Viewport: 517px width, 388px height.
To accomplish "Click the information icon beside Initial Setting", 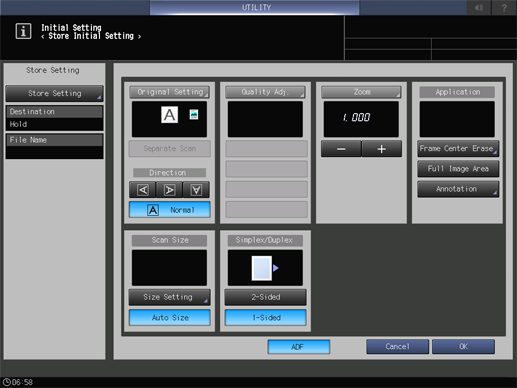I will (x=23, y=31).
